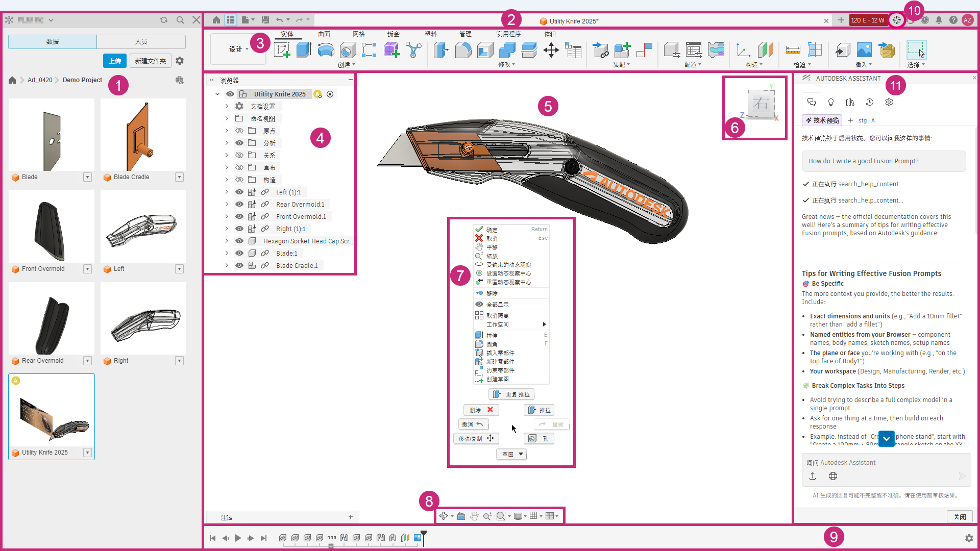Image resolution: width=980 pixels, height=551 pixels.
Task: Select the Pan hand icon in navigation bar
Action: [474, 516]
